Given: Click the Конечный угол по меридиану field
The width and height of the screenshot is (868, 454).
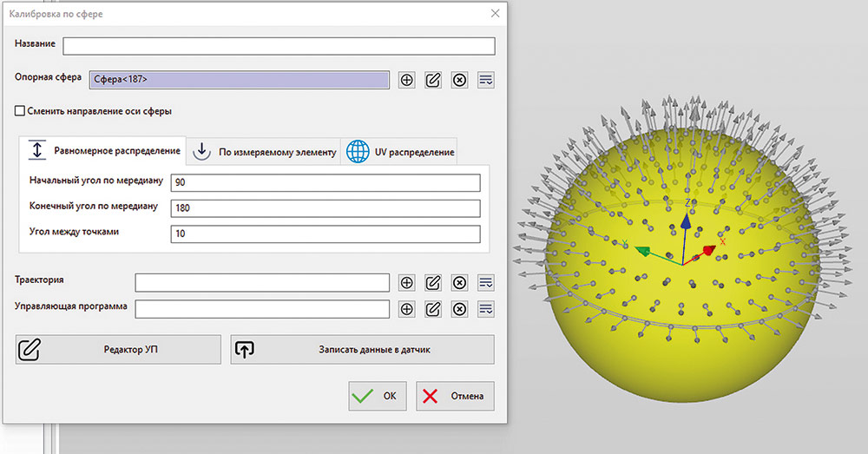Looking at the screenshot, I should [x=325, y=208].
